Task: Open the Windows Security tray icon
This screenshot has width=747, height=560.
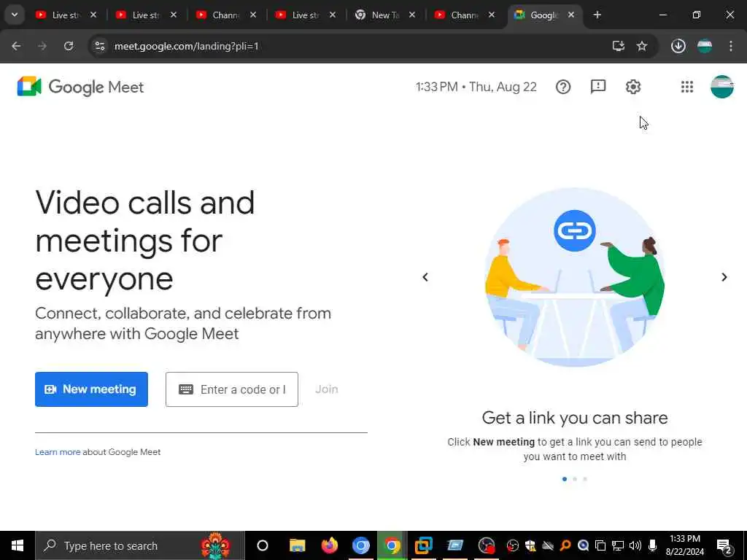Action: [530, 545]
